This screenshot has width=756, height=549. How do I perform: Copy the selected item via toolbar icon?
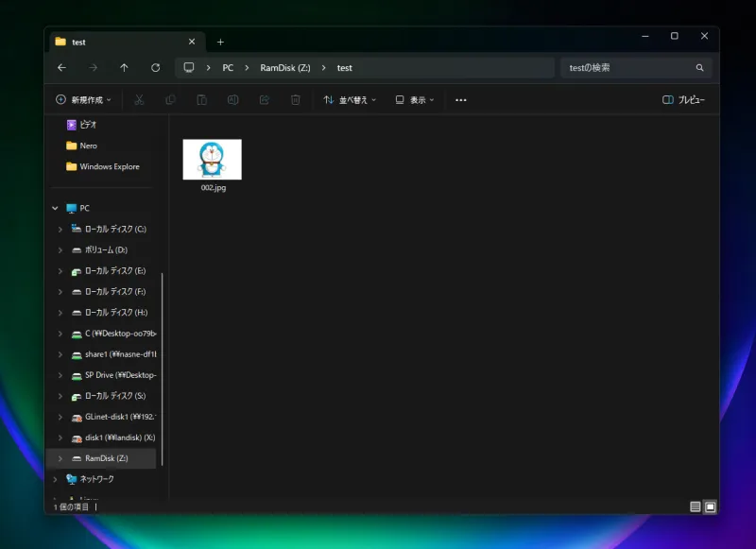tap(170, 99)
